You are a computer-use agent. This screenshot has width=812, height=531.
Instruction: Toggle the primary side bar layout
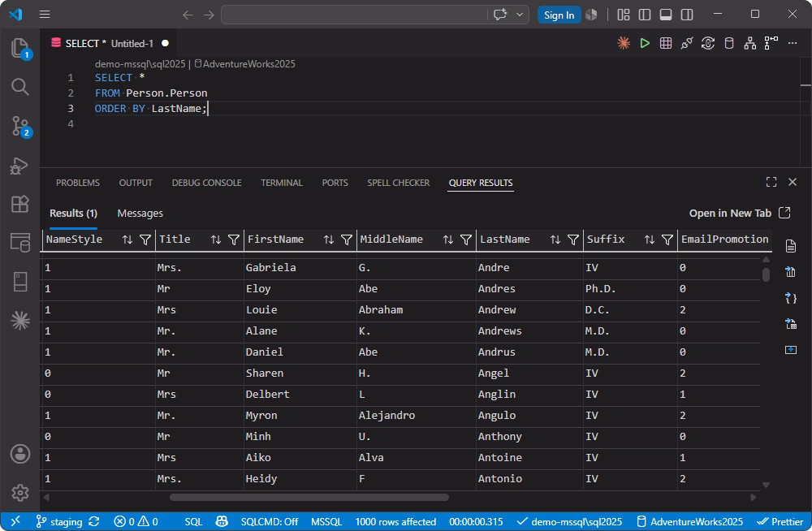point(645,15)
